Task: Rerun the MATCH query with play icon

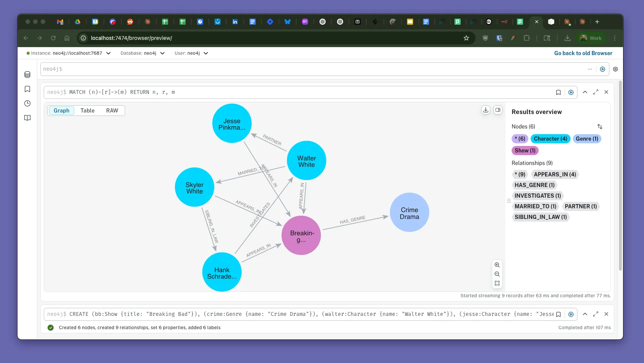Action: pyautogui.click(x=571, y=92)
